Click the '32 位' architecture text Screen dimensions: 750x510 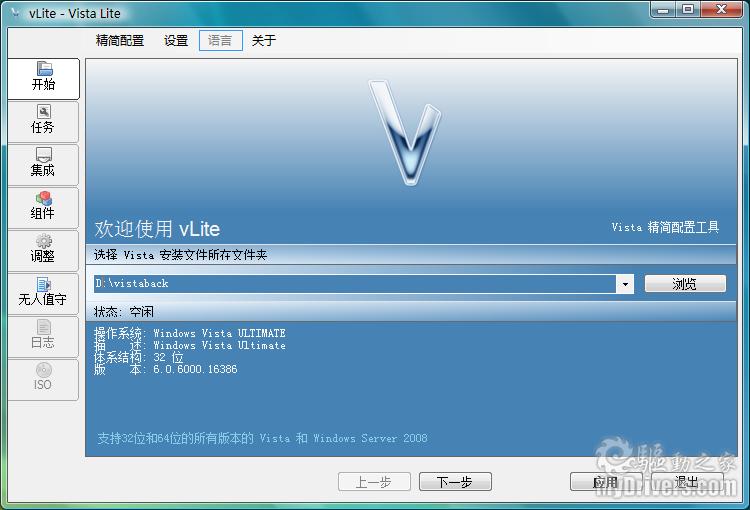(x=168, y=357)
